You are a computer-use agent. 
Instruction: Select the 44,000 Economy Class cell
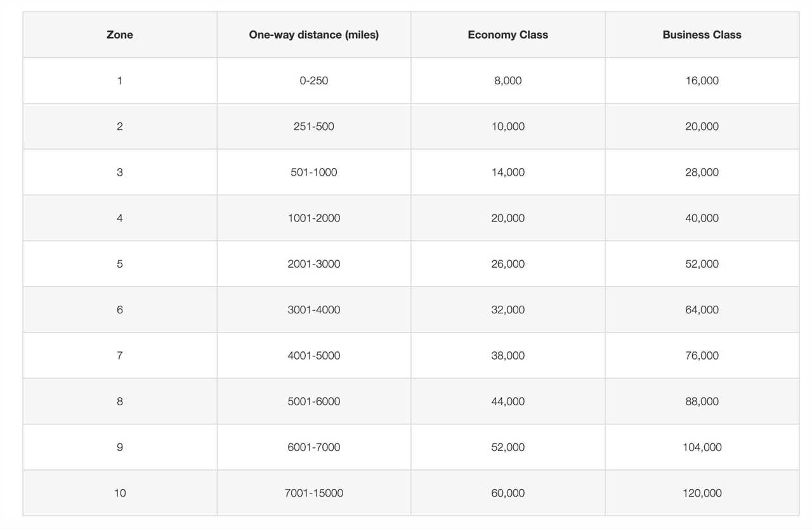[x=508, y=401]
